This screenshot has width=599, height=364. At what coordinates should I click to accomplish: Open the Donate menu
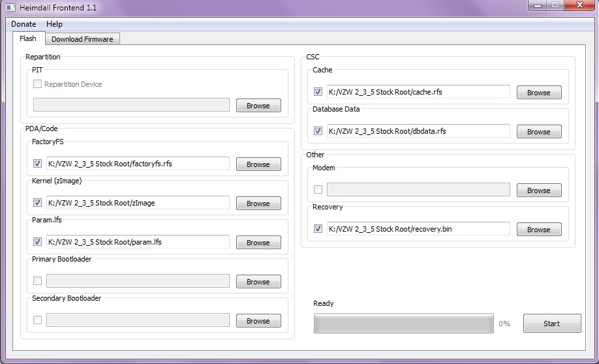point(23,24)
